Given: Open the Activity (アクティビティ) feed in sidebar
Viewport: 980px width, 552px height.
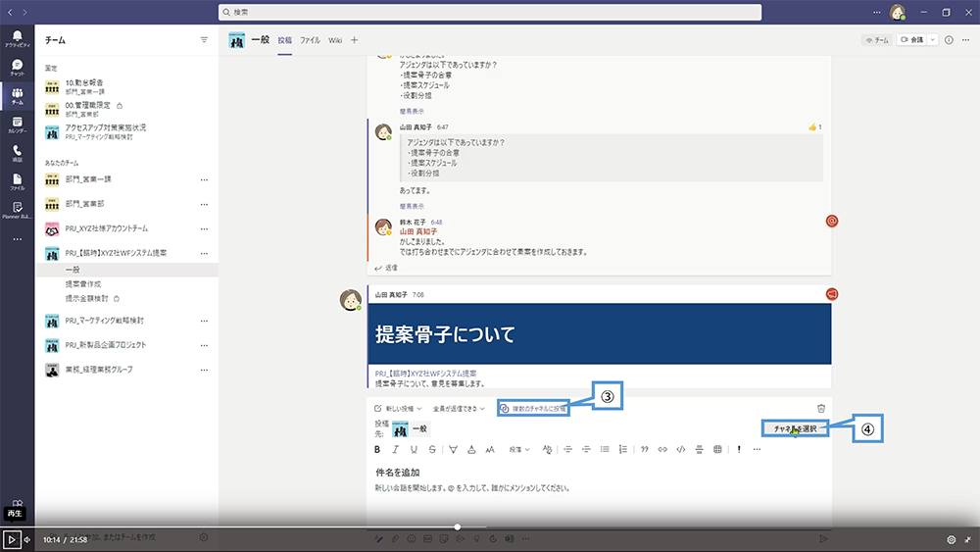Looking at the screenshot, I should pyautogui.click(x=17, y=39).
